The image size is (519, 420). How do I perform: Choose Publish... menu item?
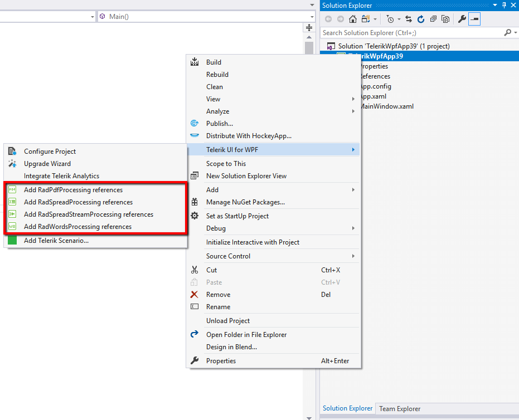pyautogui.click(x=273, y=123)
